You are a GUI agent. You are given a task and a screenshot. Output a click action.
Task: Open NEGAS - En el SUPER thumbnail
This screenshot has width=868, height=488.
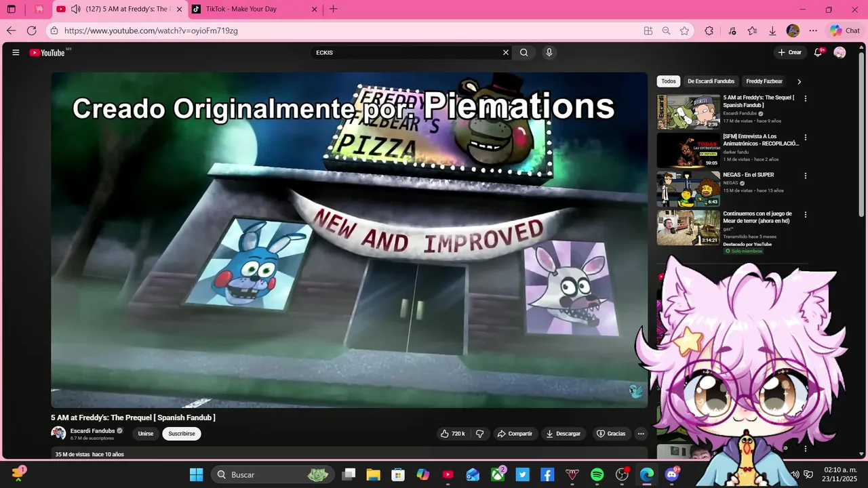pyautogui.click(x=688, y=188)
